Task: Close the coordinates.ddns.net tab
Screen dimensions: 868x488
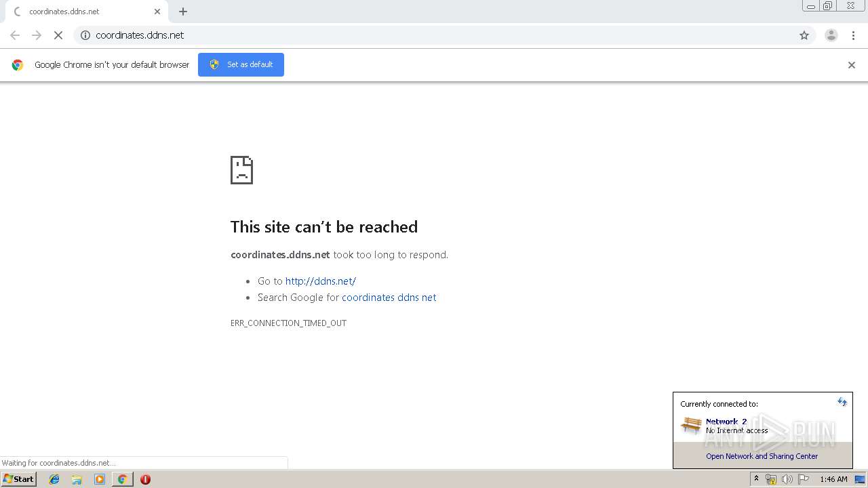Action: (157, 12)
